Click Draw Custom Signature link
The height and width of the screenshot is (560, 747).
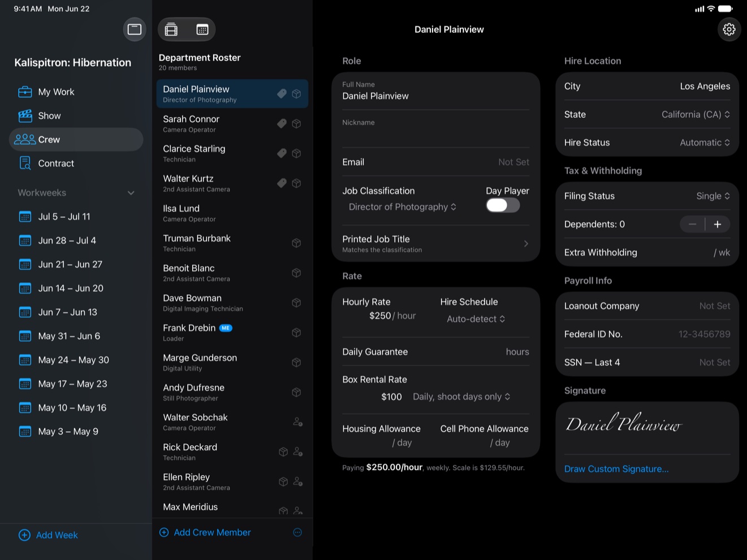(616, 469)
